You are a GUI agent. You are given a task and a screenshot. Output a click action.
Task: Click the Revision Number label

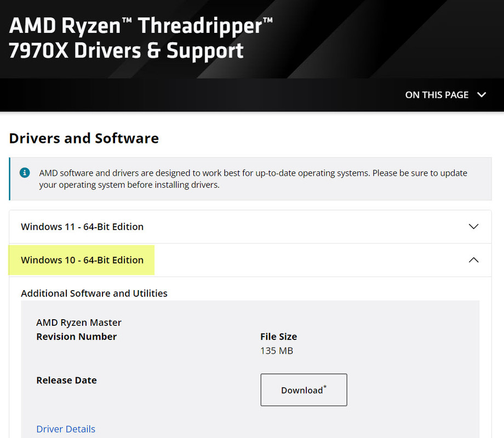click(77, 337)
